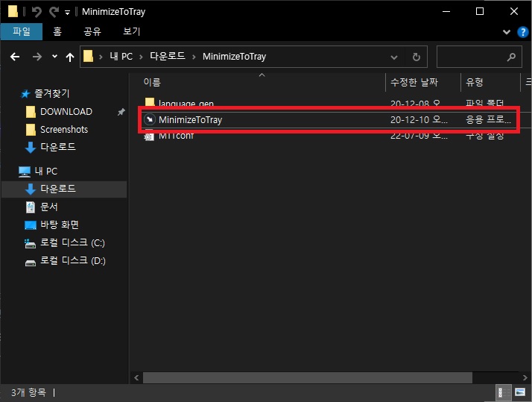This screenshot has width=532, height=402.
Task: Sort by the 유형 column header
Action: point(475,82)
